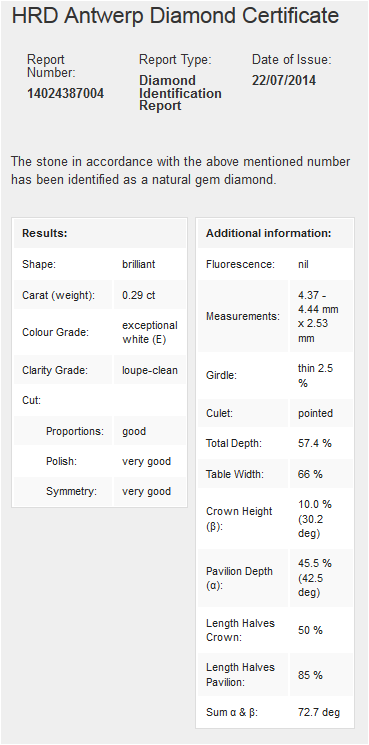369x745 pixels.
Task: Click the Diamond Identification Report type text
Action: pos(180,93)
